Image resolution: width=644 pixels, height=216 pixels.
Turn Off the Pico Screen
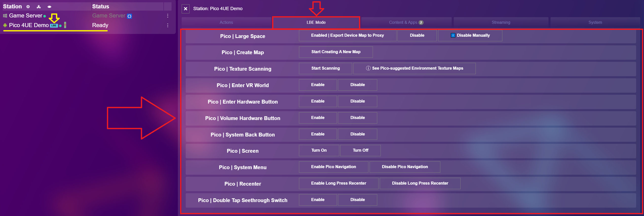point(361,150)
